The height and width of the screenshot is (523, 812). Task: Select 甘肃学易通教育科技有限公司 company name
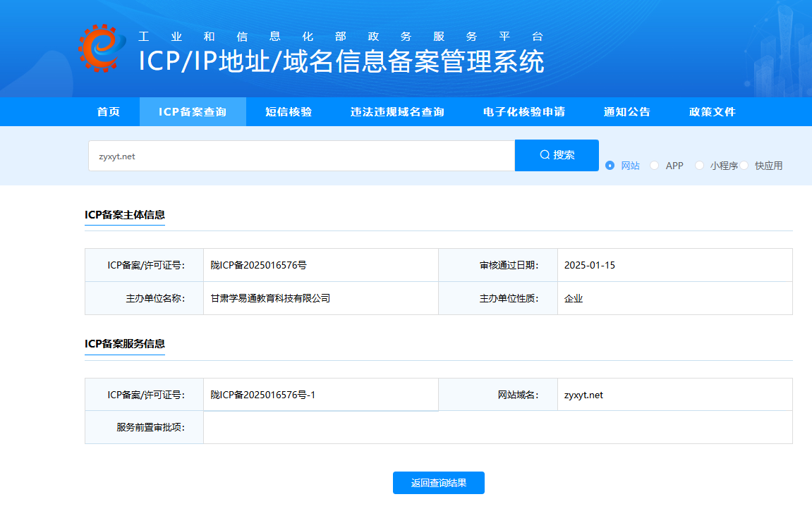click(x=269, y=298)
